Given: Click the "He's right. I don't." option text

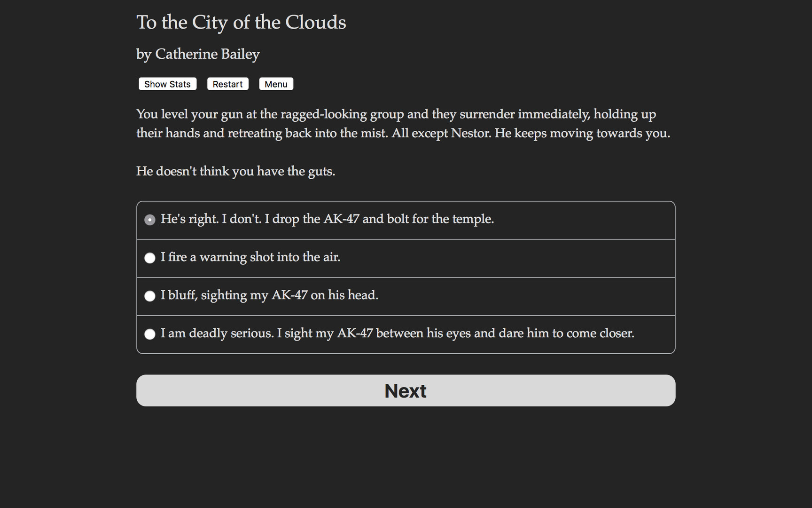Looking at the screenshot, I should pos(328,219).
